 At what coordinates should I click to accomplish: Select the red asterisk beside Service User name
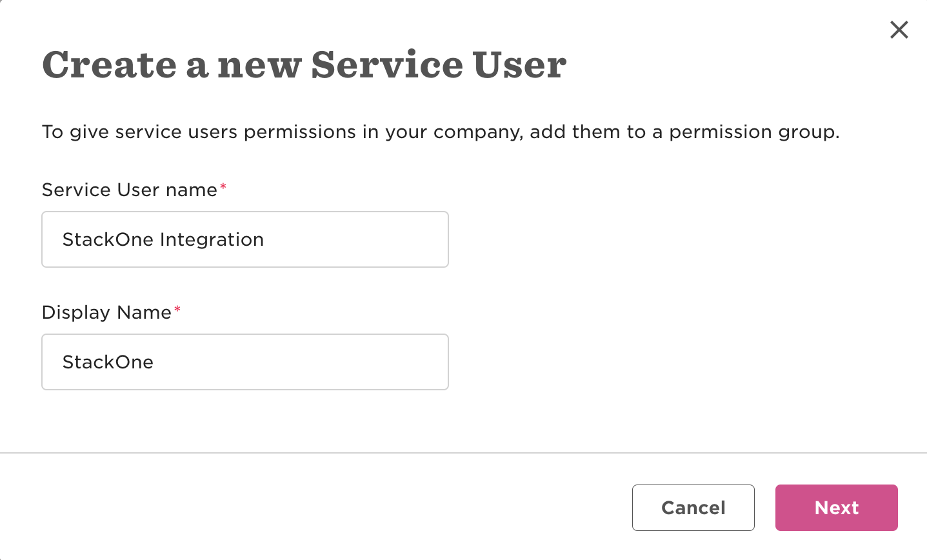pos(223,186)
